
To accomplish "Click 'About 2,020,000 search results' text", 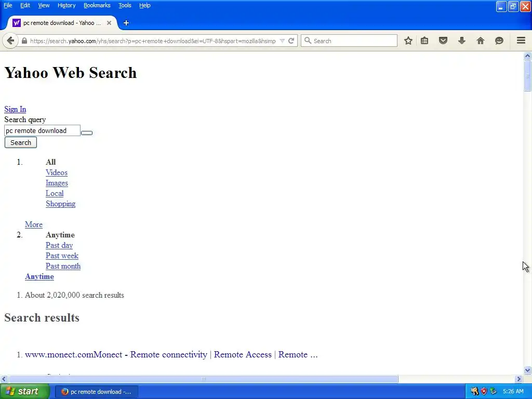I will 74,295.
